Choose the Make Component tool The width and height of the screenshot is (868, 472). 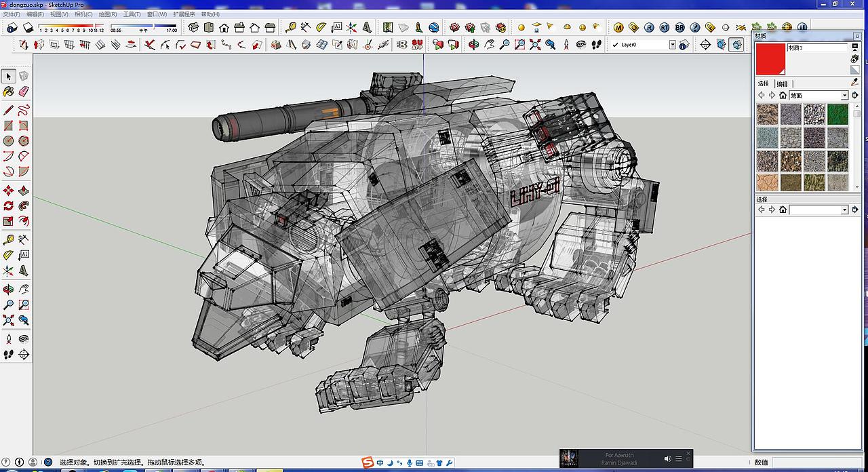coord(24,76)
